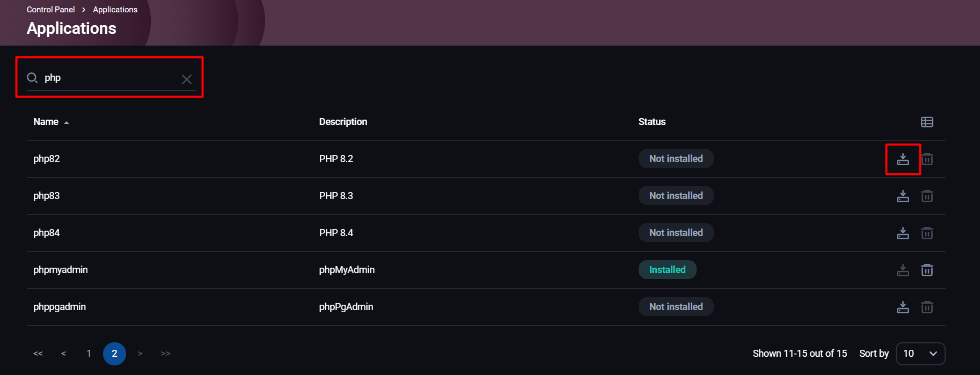The width and height of the screenshot is (980, 375).
Task: Click the PHP 8.2 description
Action: click(336, 159)
